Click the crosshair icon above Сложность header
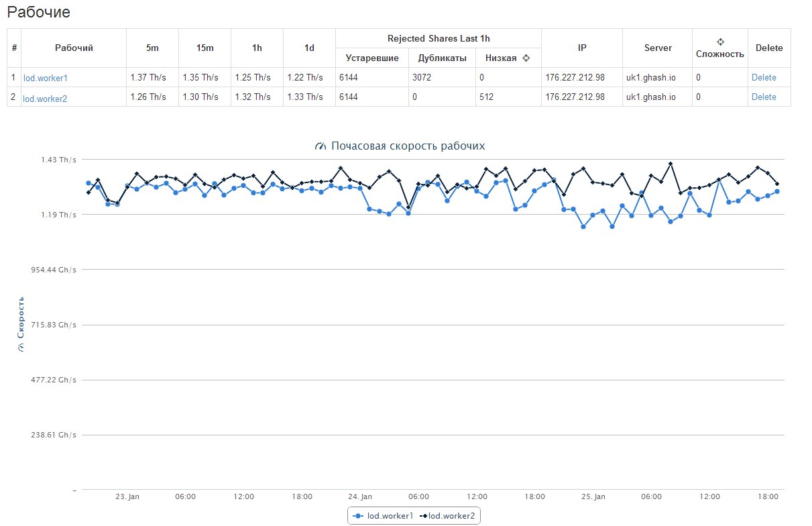Screen dimensions: 812x526 [x=720, y=42]
